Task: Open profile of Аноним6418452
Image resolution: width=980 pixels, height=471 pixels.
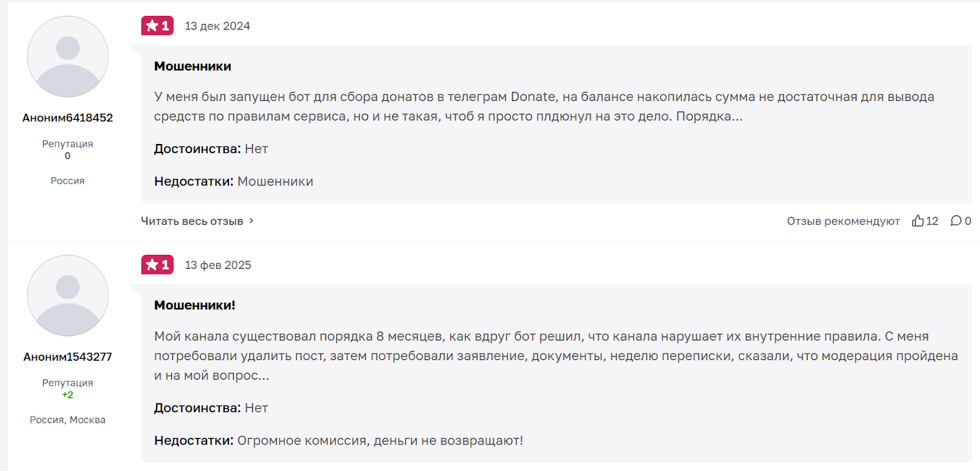Action: (x=67, y=118)
